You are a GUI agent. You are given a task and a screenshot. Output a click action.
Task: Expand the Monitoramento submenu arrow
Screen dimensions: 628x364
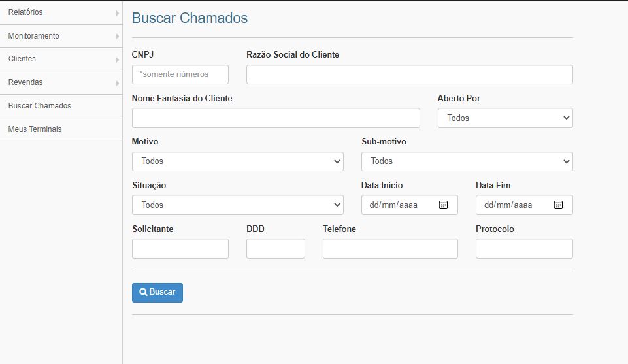[117, 36]
